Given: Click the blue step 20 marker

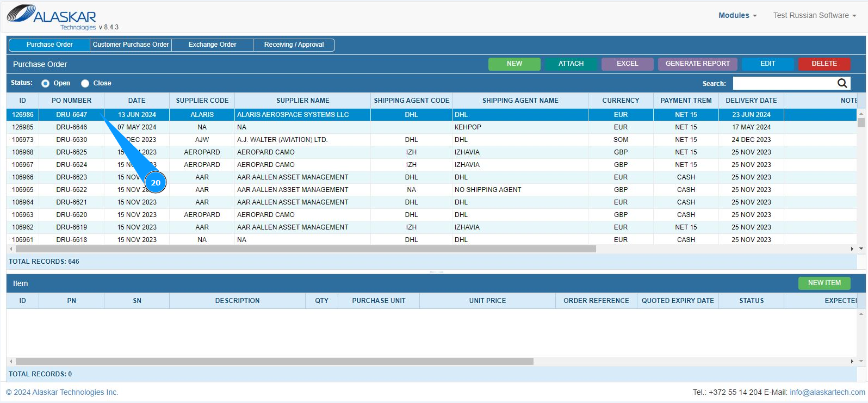Looking at the screenshot, I should (x=156, y=183).
